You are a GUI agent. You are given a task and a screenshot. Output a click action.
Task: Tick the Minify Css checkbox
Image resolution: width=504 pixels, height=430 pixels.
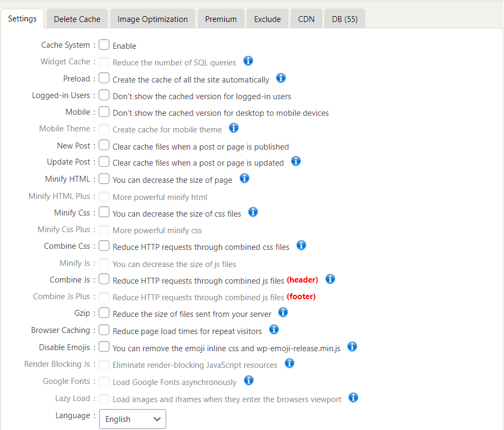click(x=104, y=212)
